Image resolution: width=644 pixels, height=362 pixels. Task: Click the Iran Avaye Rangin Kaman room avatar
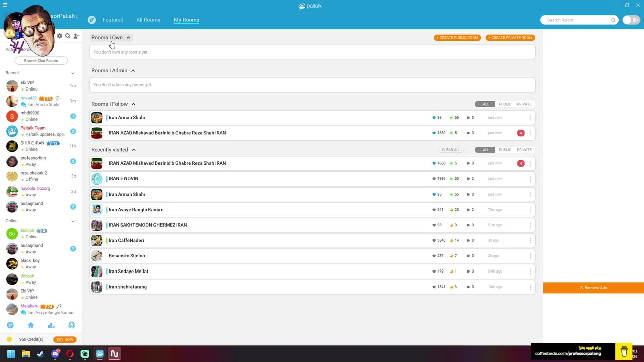coord(97,210)
